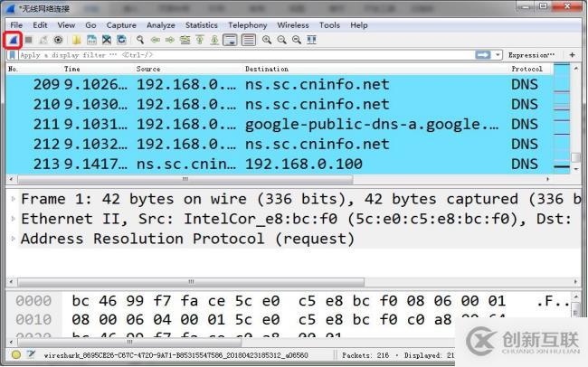Open display filter bookmarks

click(x=13, y=55)
